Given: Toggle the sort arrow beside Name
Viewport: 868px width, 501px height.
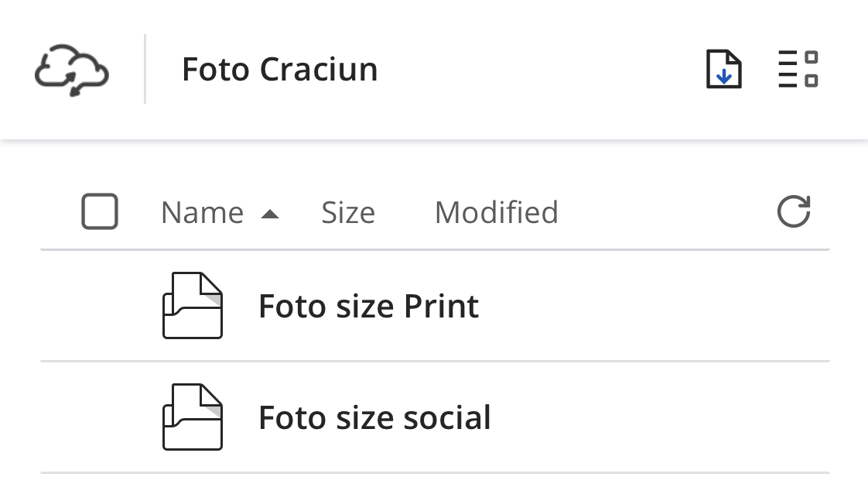Looking at the screenshot, I should [x=269, y=214].
